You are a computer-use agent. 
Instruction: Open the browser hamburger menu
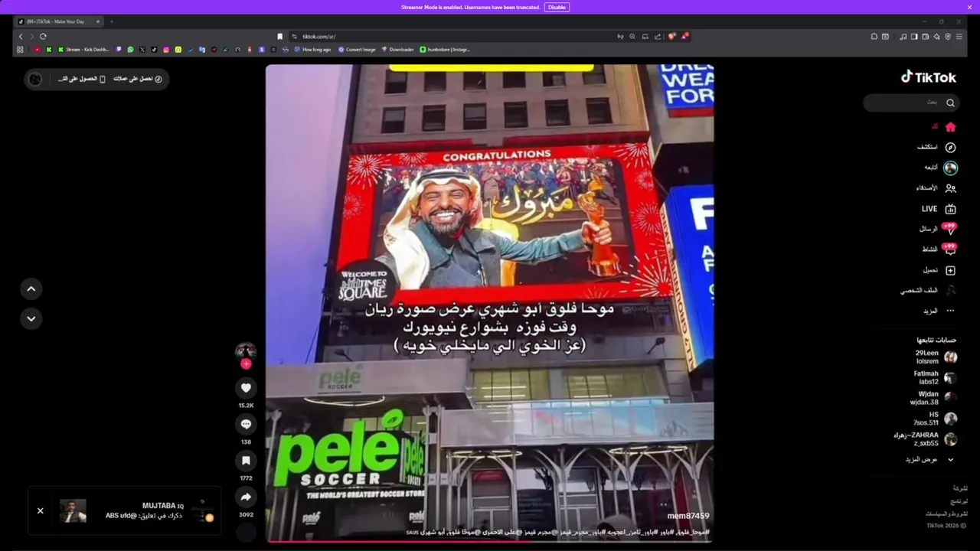(x=959, y=36)
